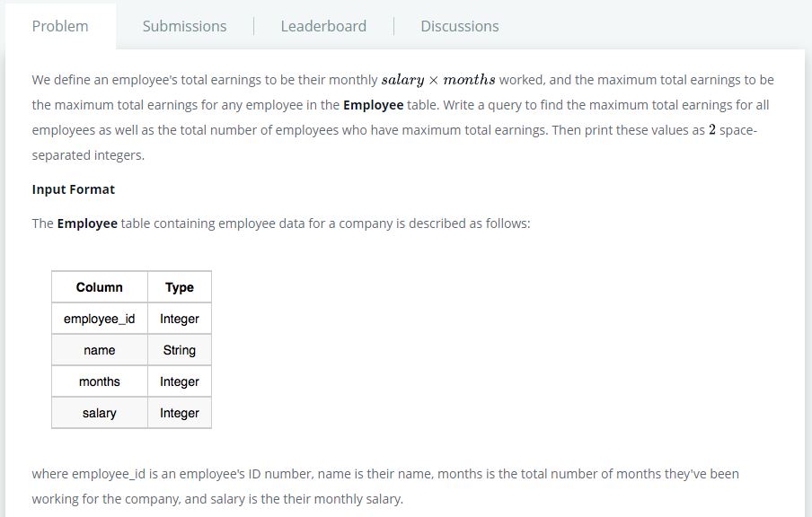
Task: Open the Leaderboard tab
Action: (x=323, y=26)
